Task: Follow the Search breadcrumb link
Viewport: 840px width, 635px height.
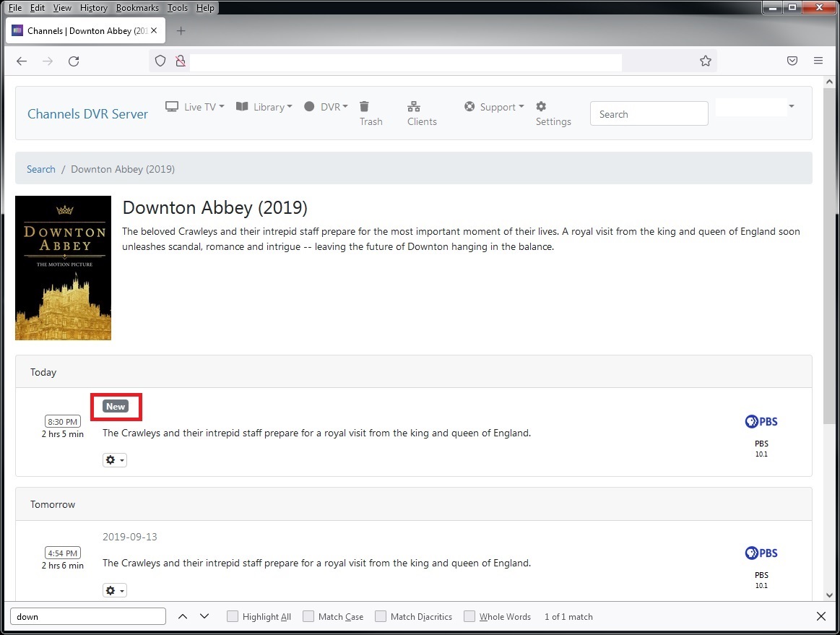Action: click(41, 169)
